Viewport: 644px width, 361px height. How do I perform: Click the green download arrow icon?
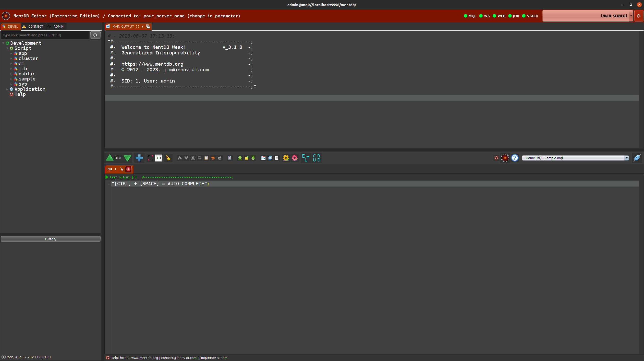[240, 158]
